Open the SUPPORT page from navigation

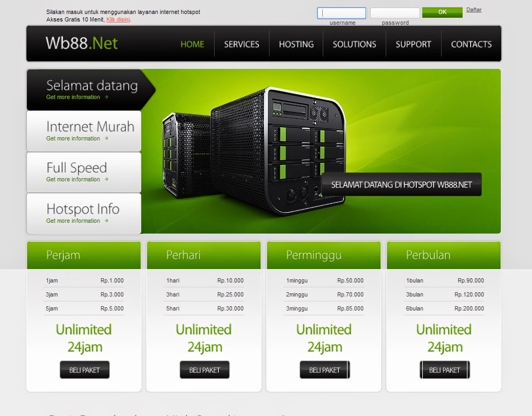click(x=413, y=44)
